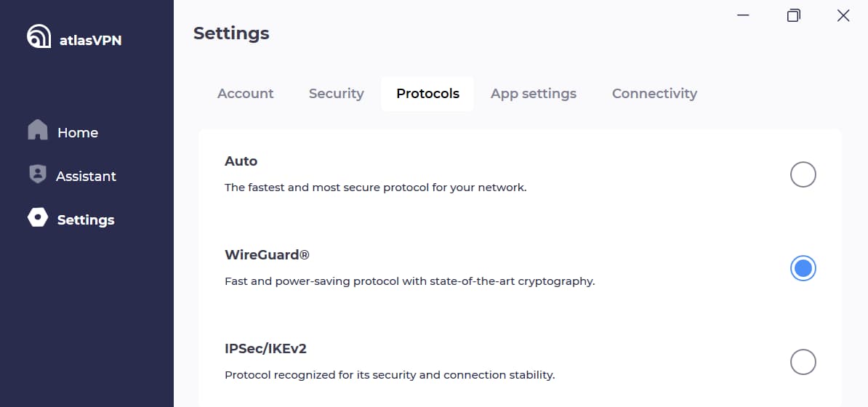
Task: Minimize the atlasVPN window
Action: (x=742, y=15)
